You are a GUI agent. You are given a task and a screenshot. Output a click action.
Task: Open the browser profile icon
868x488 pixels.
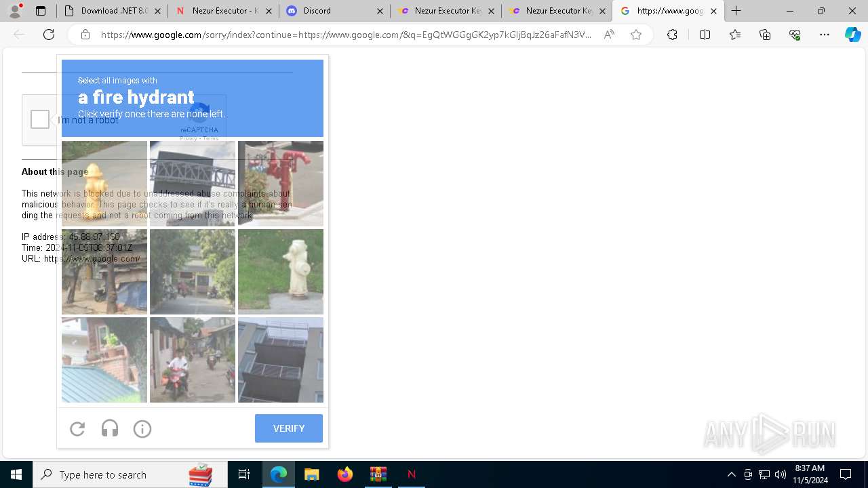(x=15, y=11)
